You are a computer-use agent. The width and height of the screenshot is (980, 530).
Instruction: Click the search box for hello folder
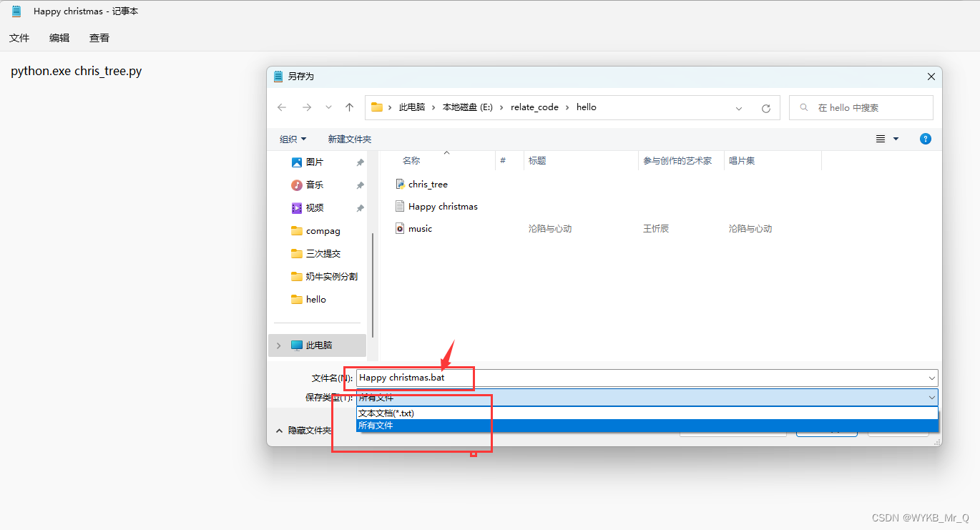pyautogui.click(x=861, y=107)
